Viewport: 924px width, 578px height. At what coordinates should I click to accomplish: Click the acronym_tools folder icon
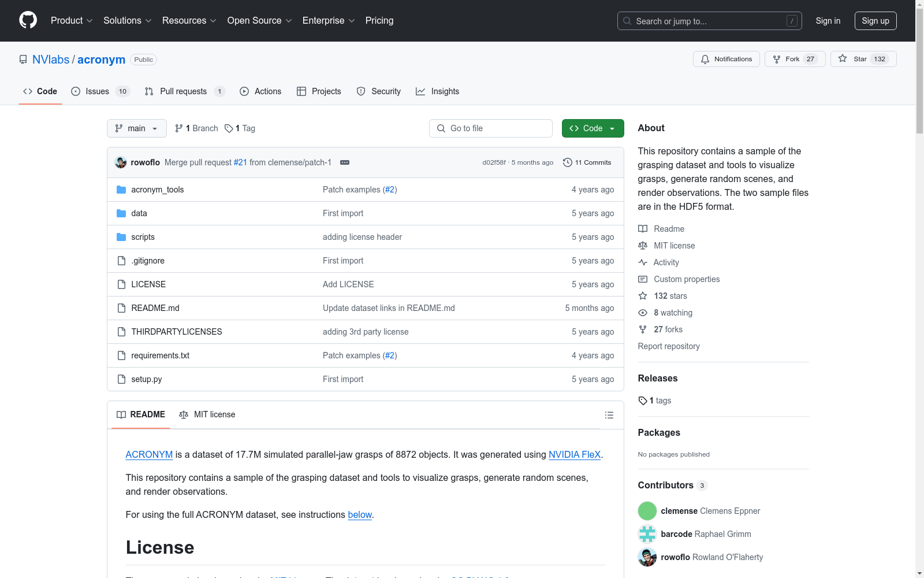tap(121, 190)
